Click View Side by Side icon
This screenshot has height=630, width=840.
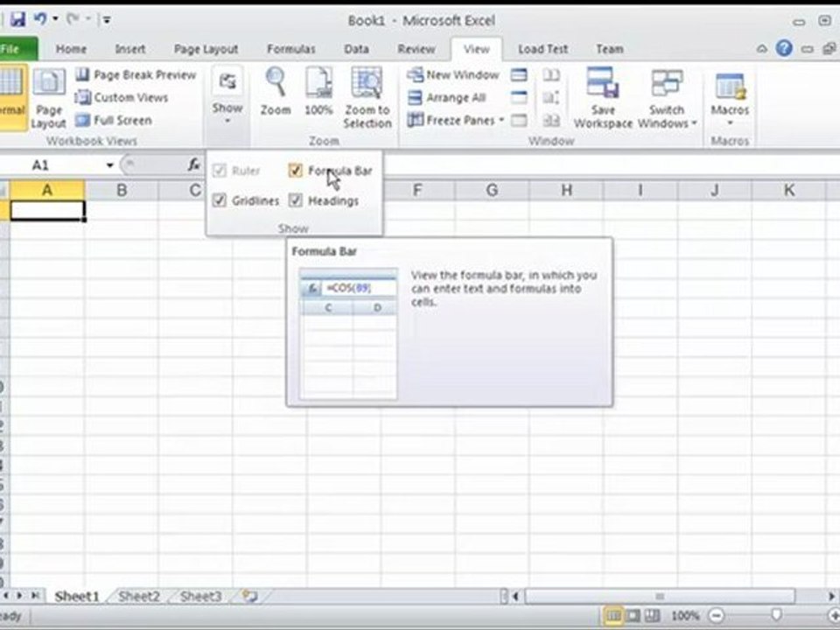tap(551, 74)
